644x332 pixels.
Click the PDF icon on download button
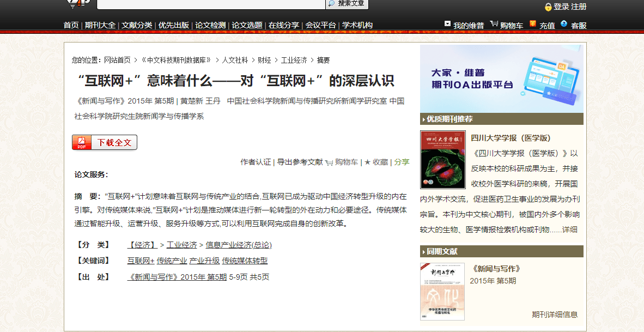point(82,143)
